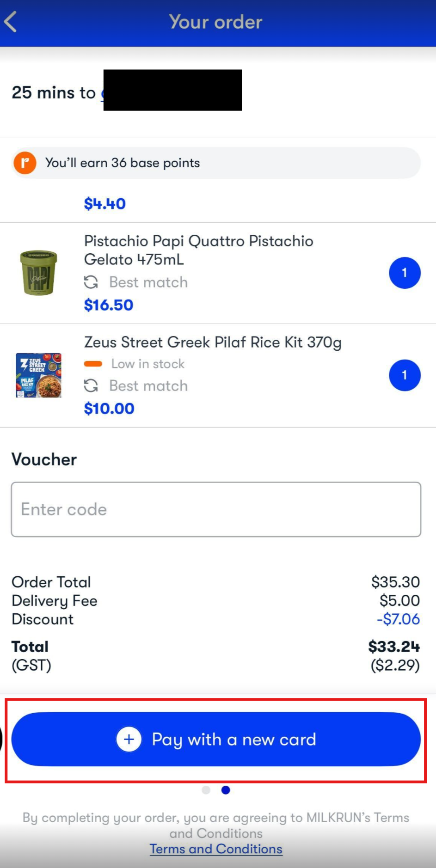Tap the orange rewards points icon
This screenshot has height=868, width=436.
(x=25, y=163)
